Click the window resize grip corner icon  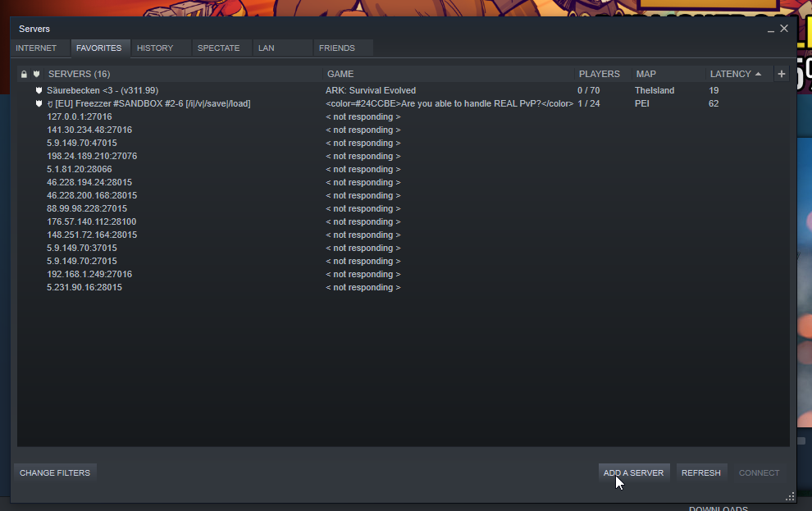(x=790, y=496)
